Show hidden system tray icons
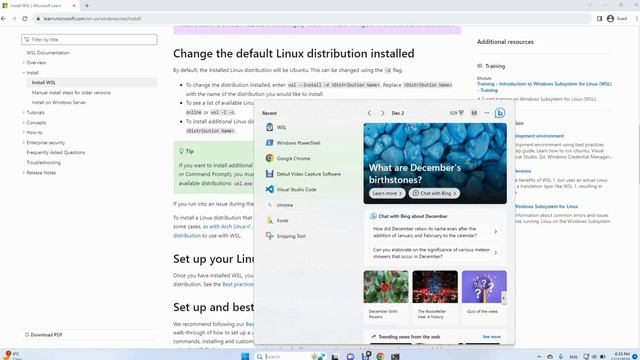 [539, 356]
